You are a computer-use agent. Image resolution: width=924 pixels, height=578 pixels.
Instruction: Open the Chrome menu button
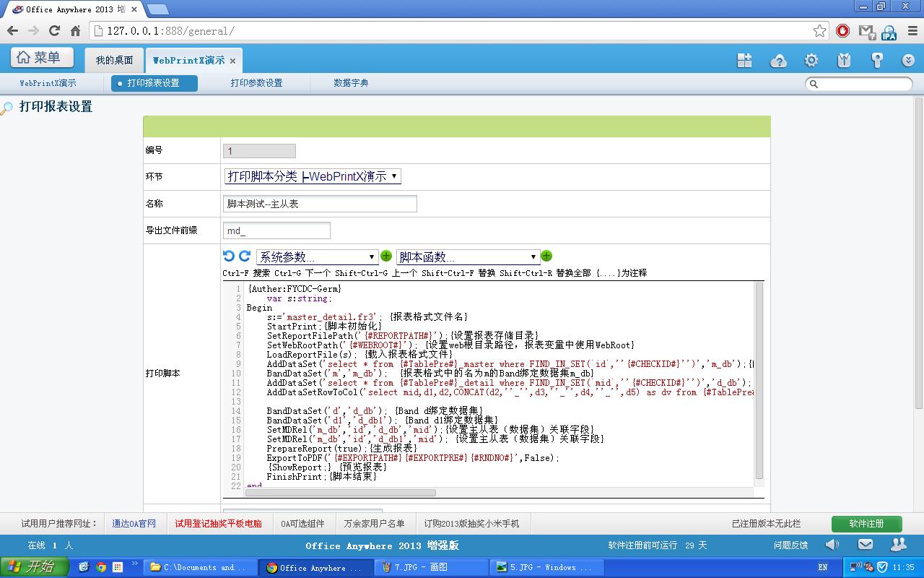pyautogui.click(x=911, y=30)
